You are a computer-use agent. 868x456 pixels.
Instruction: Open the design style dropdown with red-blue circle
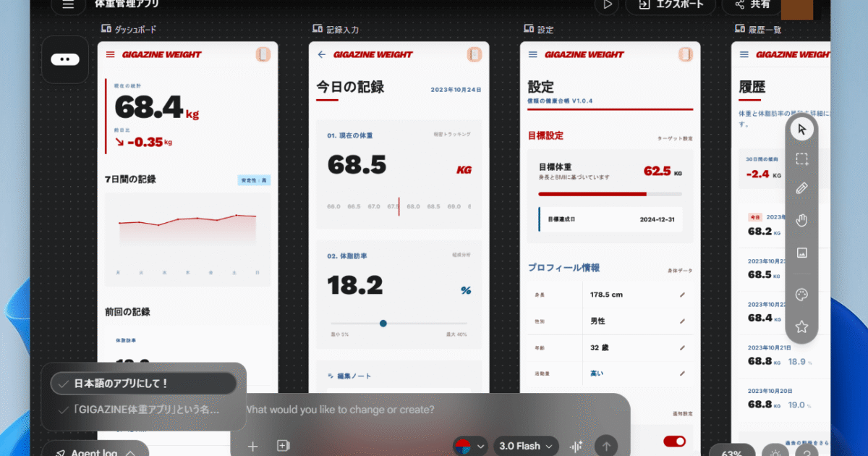tap(469, 447)
